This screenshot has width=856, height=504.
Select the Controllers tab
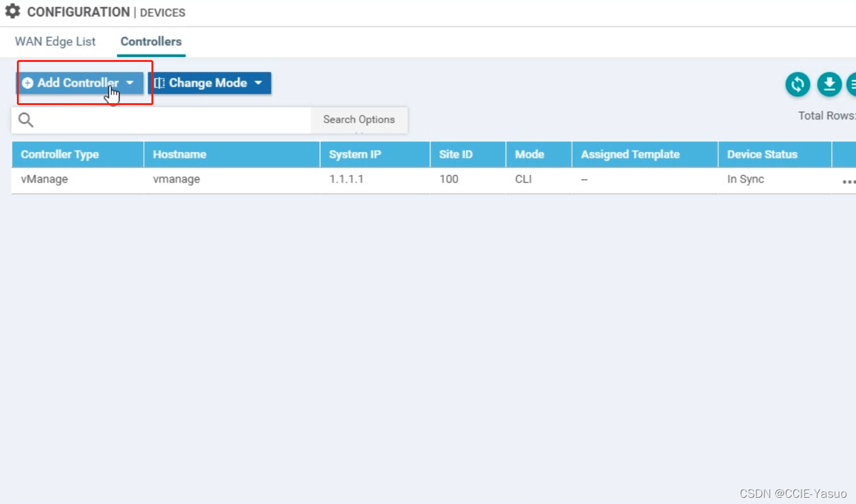(x=151, y=42)
